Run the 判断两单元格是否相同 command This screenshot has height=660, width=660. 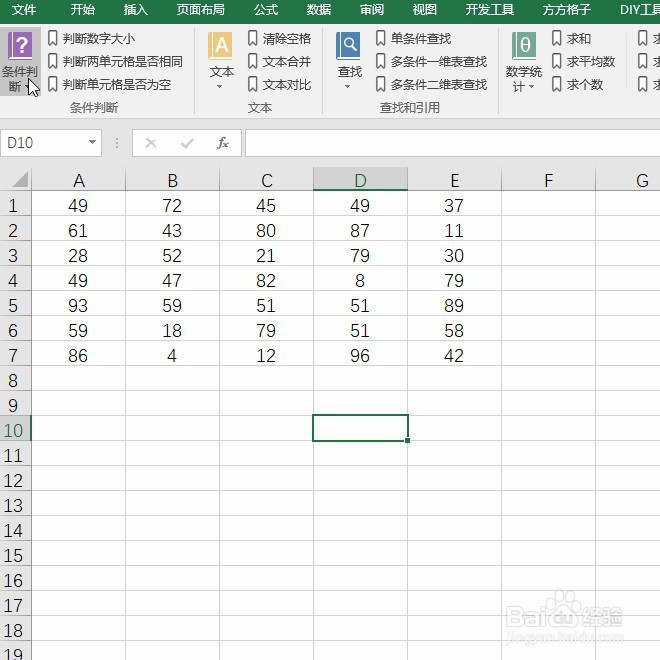[122, 62]
